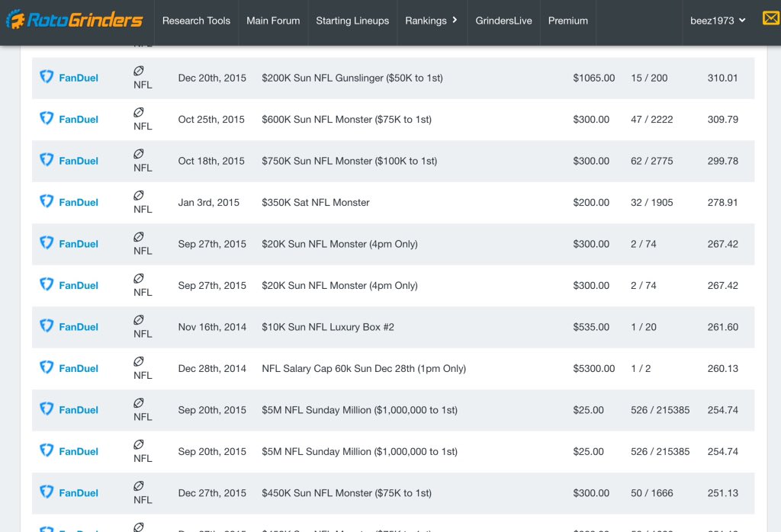Open GrindersLive section
This screenshot has height=532, width=781.
click(503, 21)
